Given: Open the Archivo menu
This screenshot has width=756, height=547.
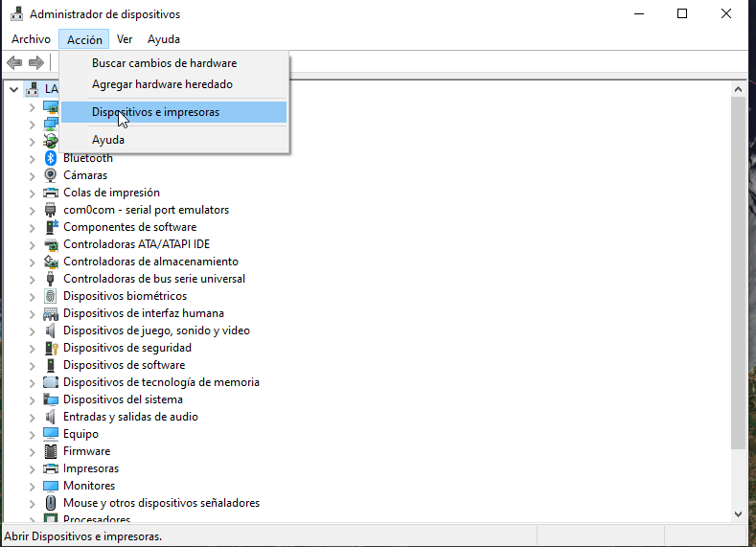Looking at the screenshot, I should pyautogui.click(x=31, y=39).
